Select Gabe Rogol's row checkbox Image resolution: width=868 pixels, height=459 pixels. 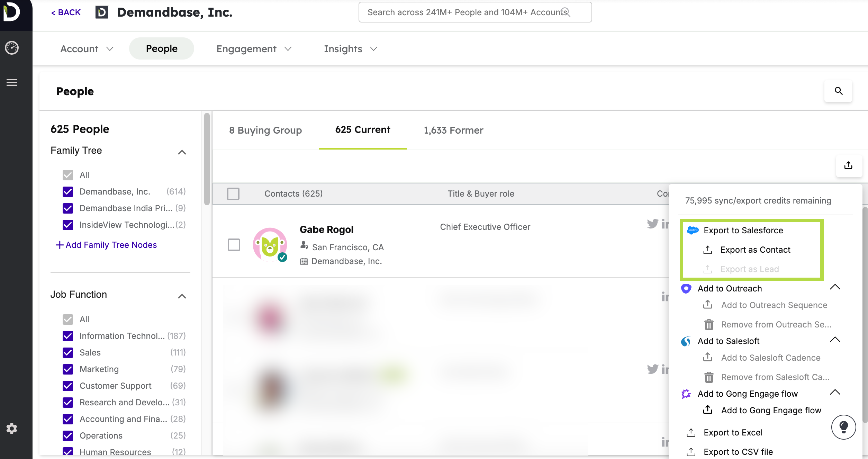tap(234, 245)
